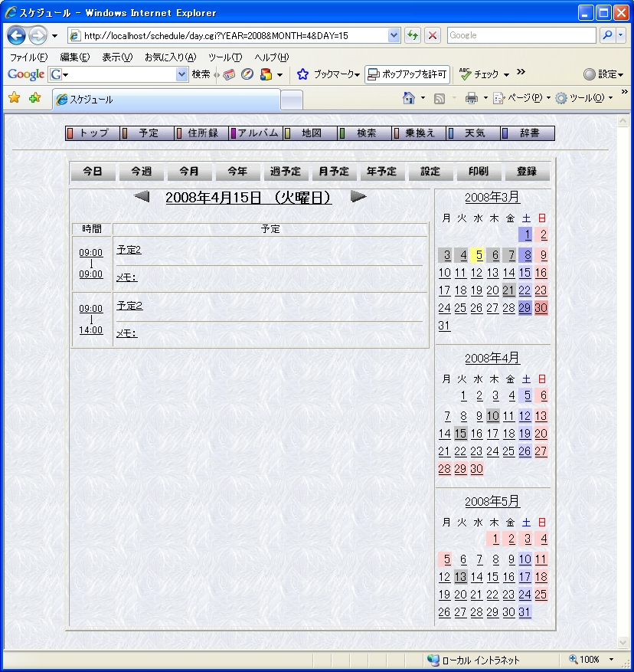This screenshot has width=634, height=672.
Task: Click the 週予定 schedule button
Action: click(x=286, y=172)
